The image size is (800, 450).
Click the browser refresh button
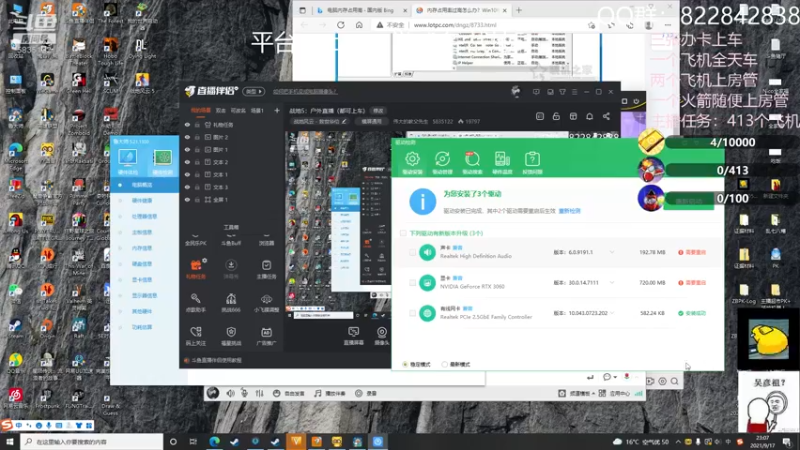(x=341, y=25)
